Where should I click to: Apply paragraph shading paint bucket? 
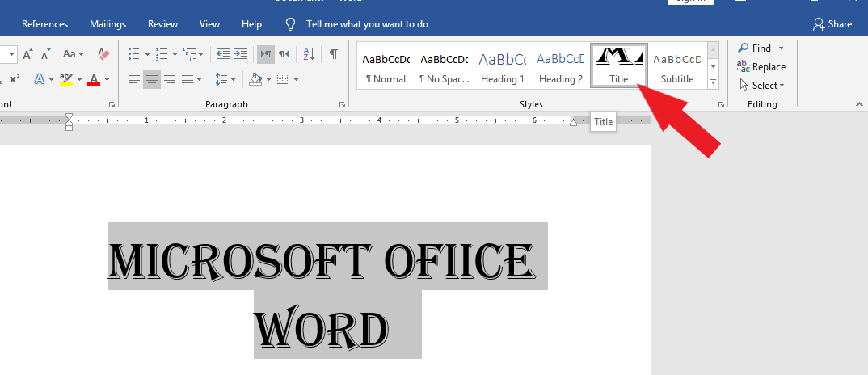(255, 80)
